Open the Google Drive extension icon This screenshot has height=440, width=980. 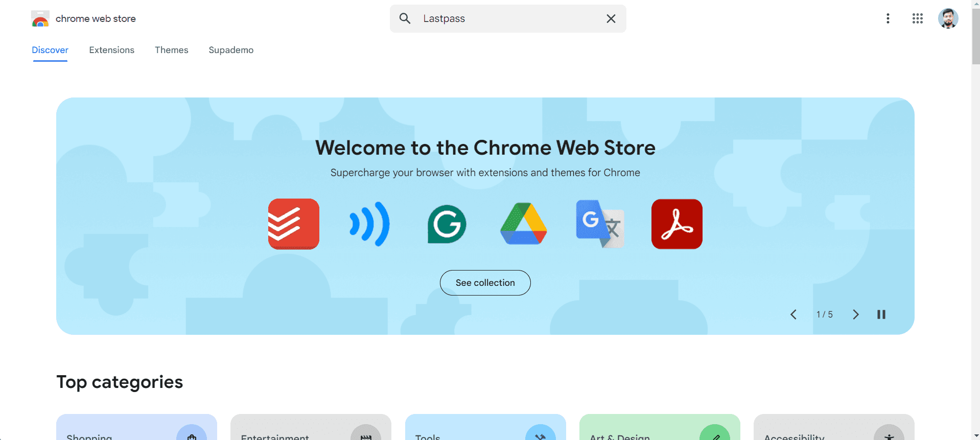tap(524, 224)
